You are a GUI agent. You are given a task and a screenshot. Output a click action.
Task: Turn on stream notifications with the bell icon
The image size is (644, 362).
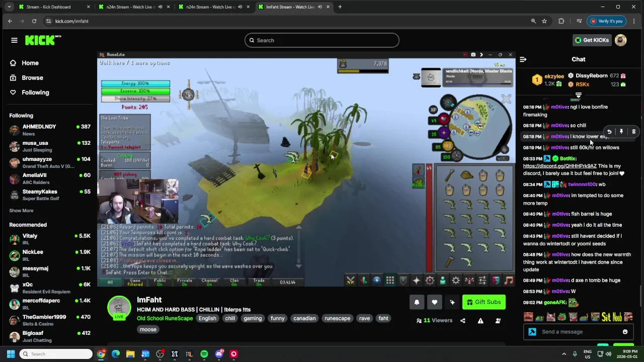pyautogui.click(x=417, y=302)
